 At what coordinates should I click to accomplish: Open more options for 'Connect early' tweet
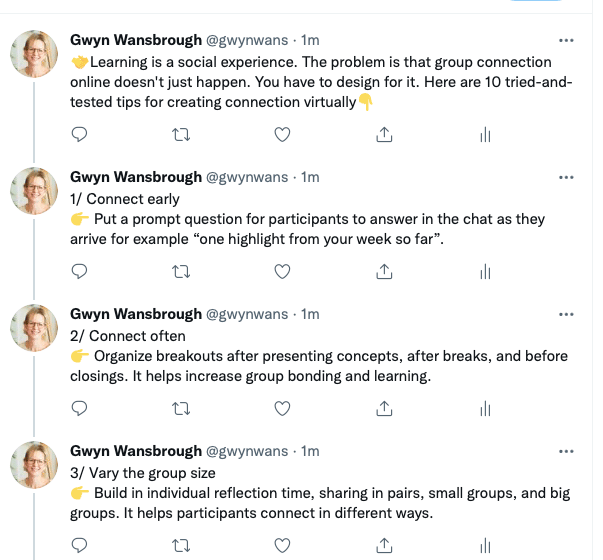pyautogui.click(x=566, y=178)
